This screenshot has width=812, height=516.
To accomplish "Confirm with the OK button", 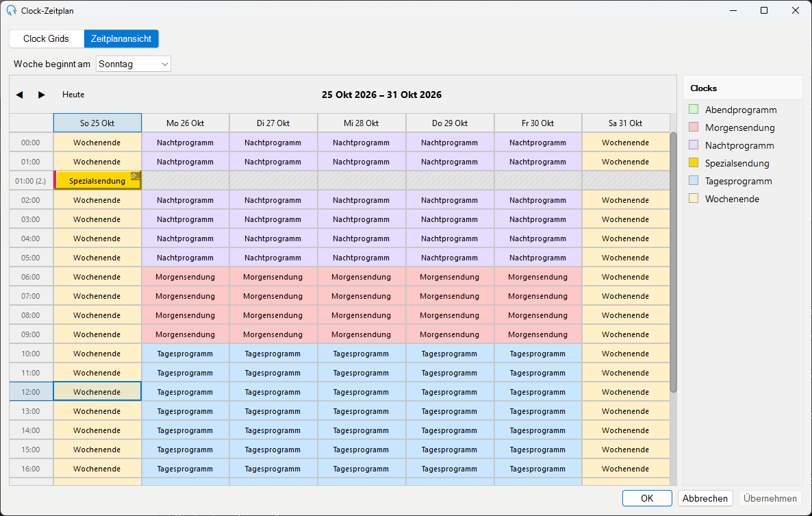I will 647,498.
